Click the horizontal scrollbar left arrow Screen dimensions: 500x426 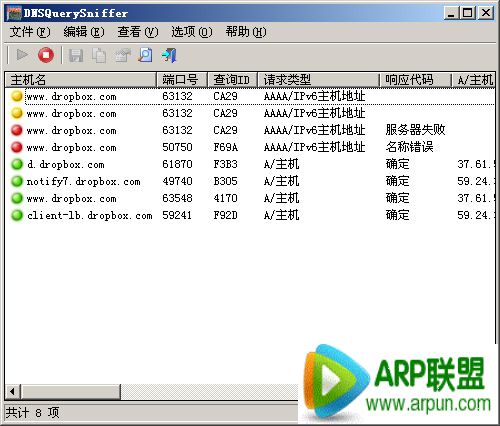click(x=13, y=391)
